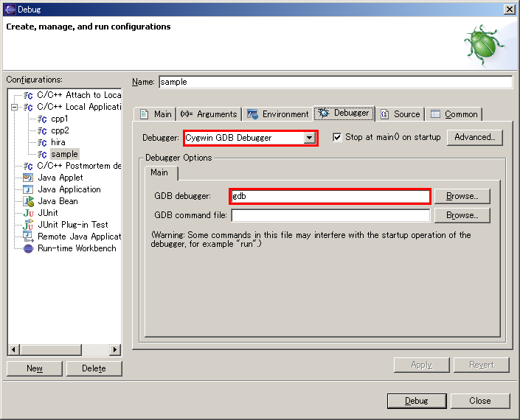The image size is (520, 420).
Task: Select JUnit Plug-in Test configuration type
Action: point(73,225)
